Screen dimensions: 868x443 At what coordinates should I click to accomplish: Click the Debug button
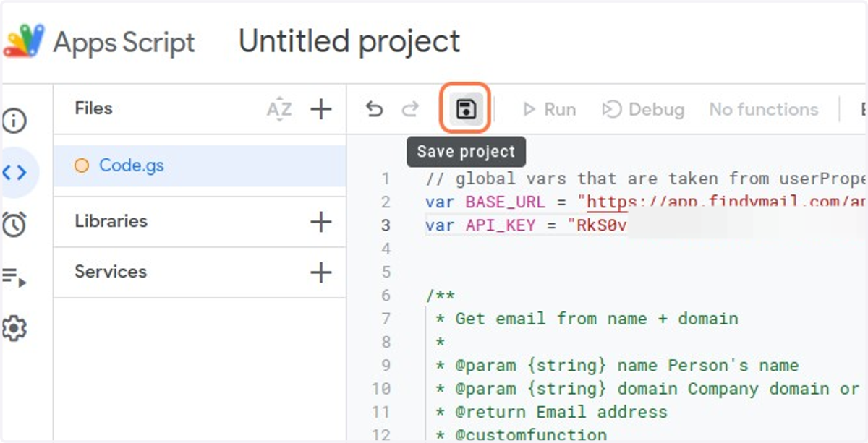[x=643, y=109]
